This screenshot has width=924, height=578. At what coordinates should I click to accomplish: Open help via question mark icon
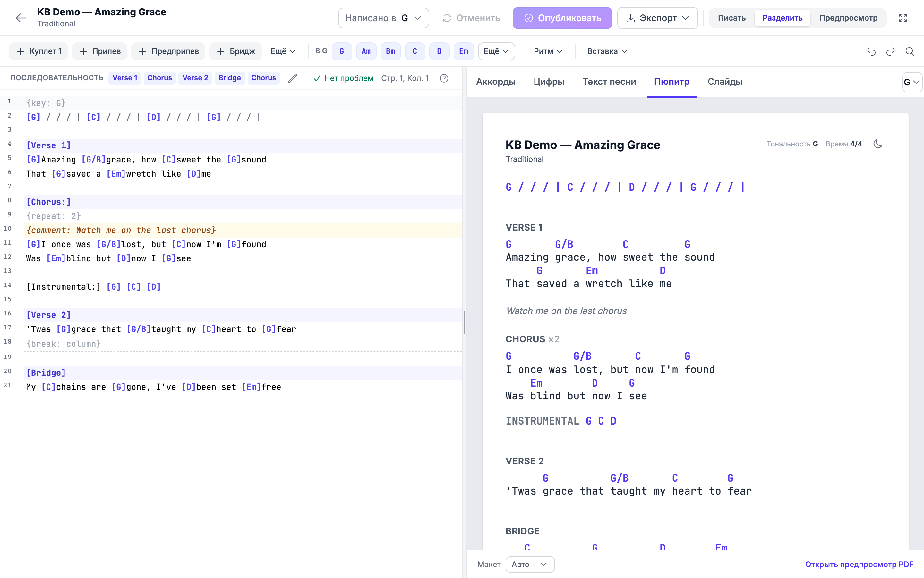(x=444, y=78)
